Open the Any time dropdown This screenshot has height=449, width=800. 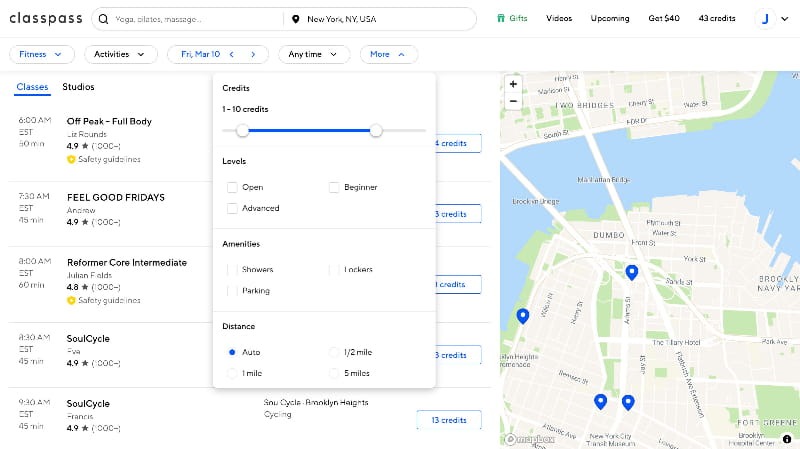[x=313, y=54]
